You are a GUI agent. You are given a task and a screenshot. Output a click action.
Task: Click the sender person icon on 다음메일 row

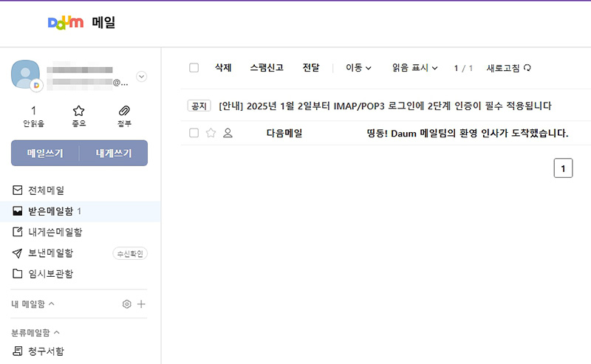tap(228, 133)
